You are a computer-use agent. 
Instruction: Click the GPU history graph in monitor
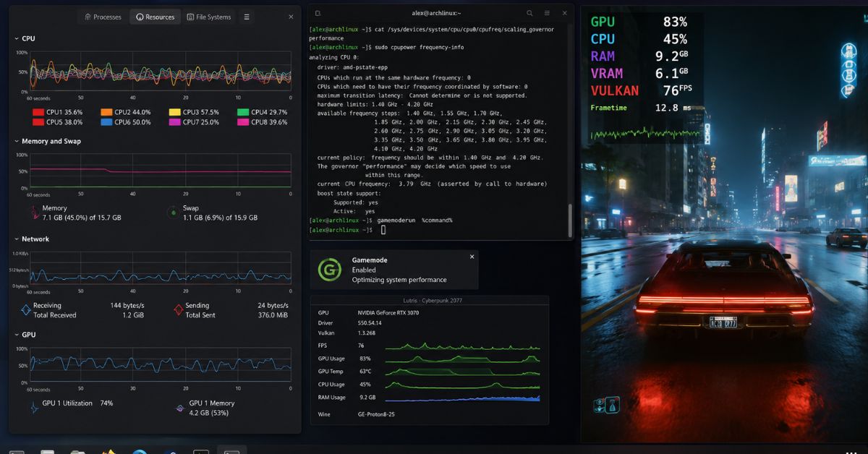point(160,364)
